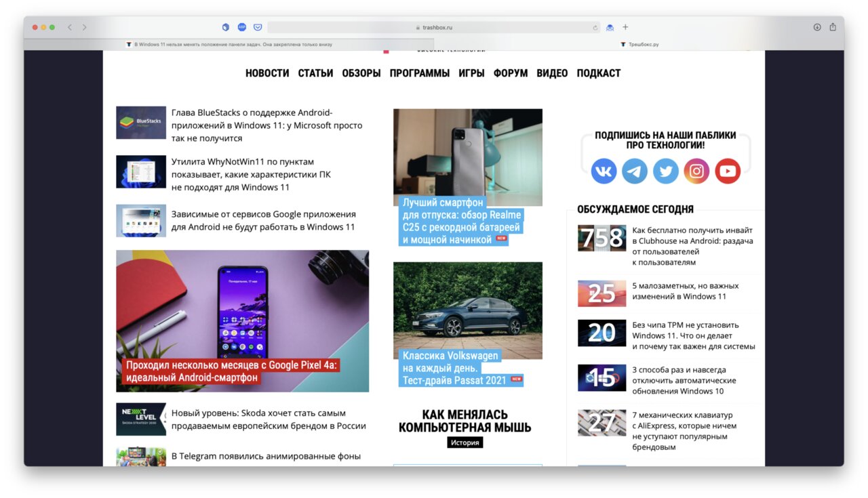Switch to the Трешбокс.ру tab
The width and height of the screenshot is (868, 498).
(x=639, y=45)
